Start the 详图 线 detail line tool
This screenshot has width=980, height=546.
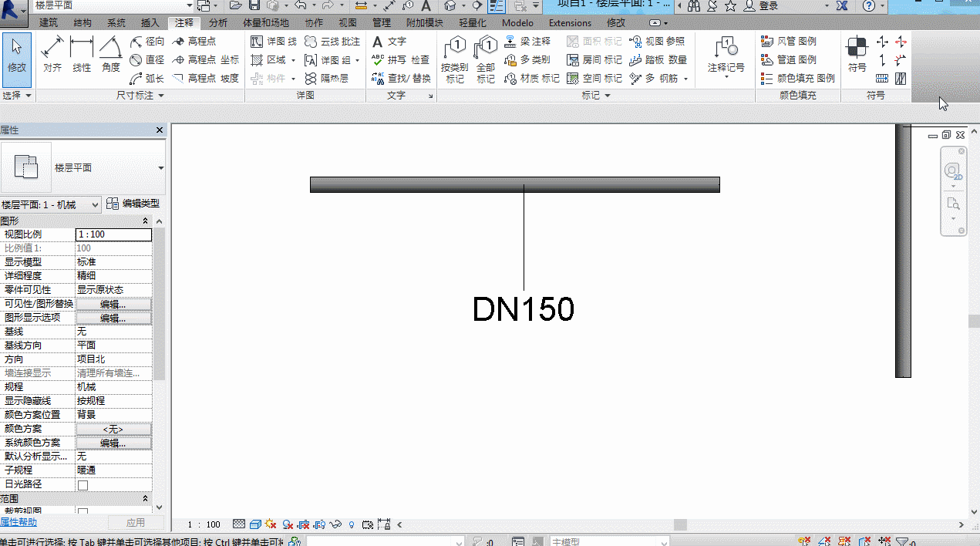click(274, 41)
